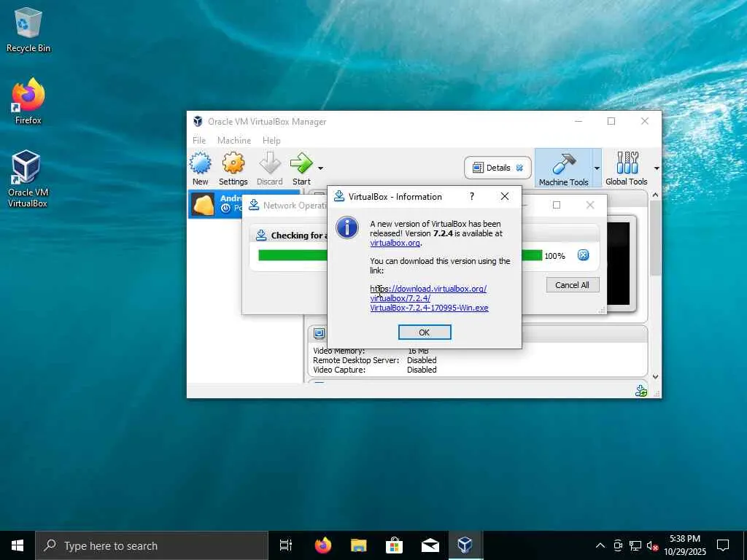The image size is (747, 560).
Task: Click the question mark help button in dialog
Action: [472, 196]
